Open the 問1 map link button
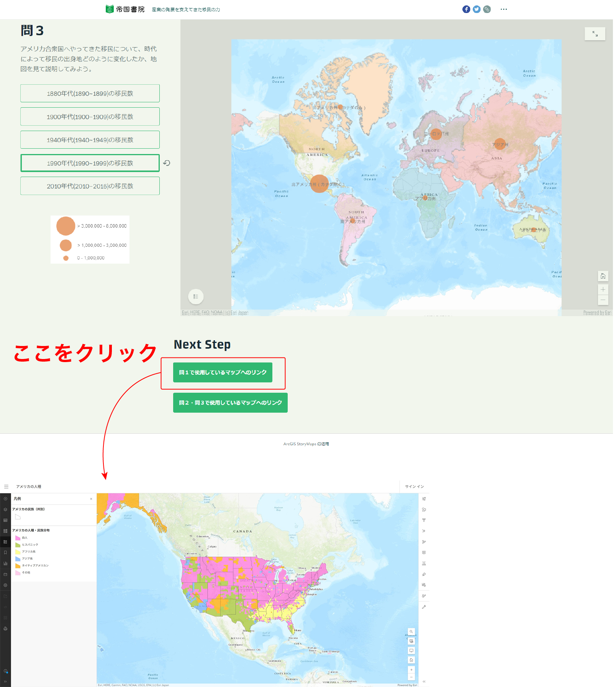 (x=223, y=372)
